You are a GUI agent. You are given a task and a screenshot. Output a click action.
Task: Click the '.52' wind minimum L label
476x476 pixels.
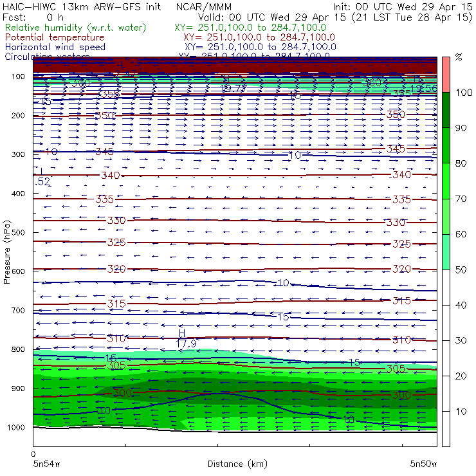42,181
